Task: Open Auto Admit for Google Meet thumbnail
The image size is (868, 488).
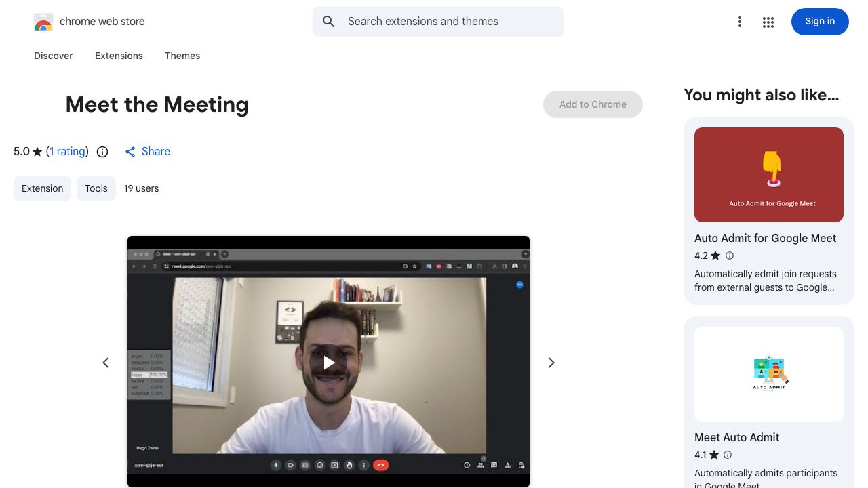Action: pos(769,175)
